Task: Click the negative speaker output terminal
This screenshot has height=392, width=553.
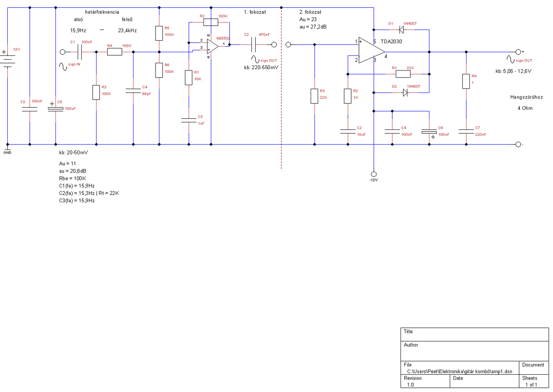Action: (518, 144)
